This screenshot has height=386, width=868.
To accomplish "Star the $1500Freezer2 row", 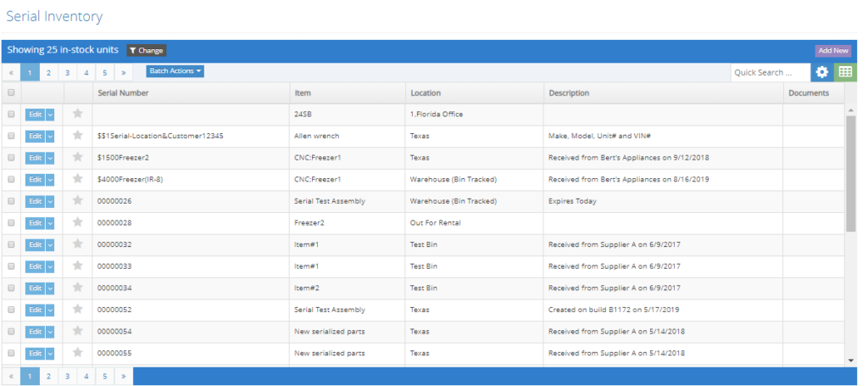I will click(77, 157).
